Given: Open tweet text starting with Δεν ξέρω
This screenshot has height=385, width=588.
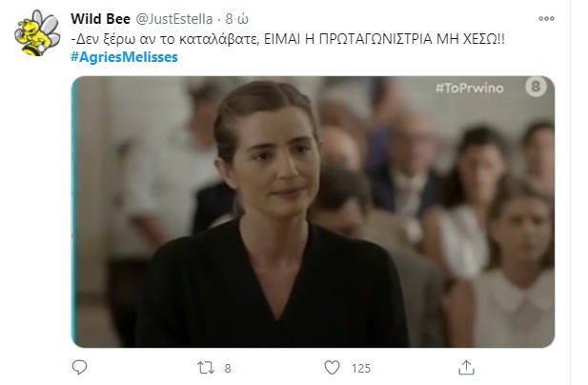Looking at the screenshot, I should point(288,39).
